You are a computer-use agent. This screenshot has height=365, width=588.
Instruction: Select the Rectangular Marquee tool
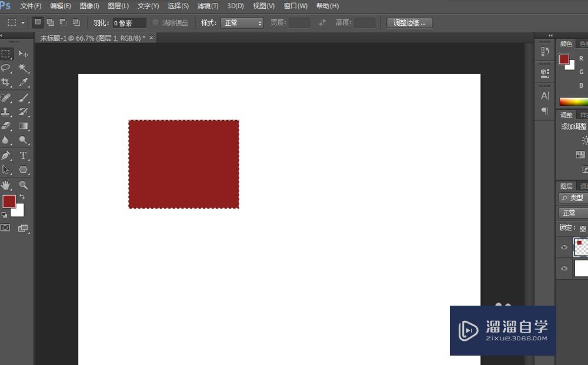(6, 54)
